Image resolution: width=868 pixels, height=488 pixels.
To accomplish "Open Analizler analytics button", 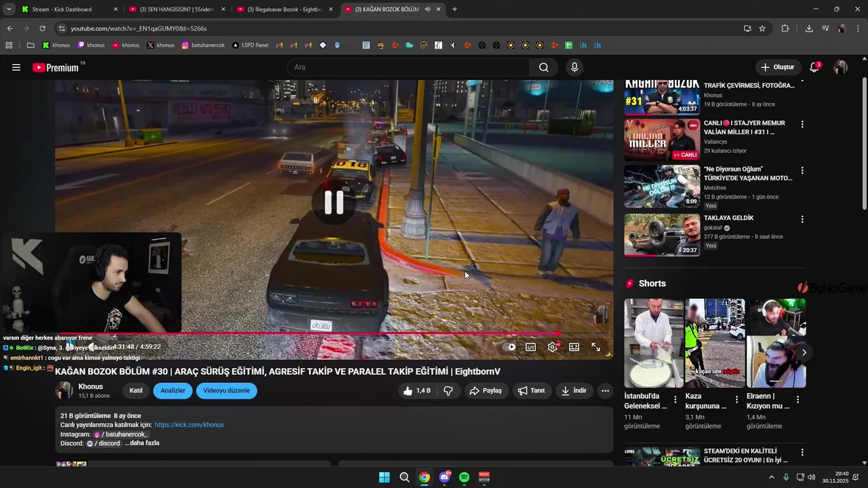I will point(173,390).
